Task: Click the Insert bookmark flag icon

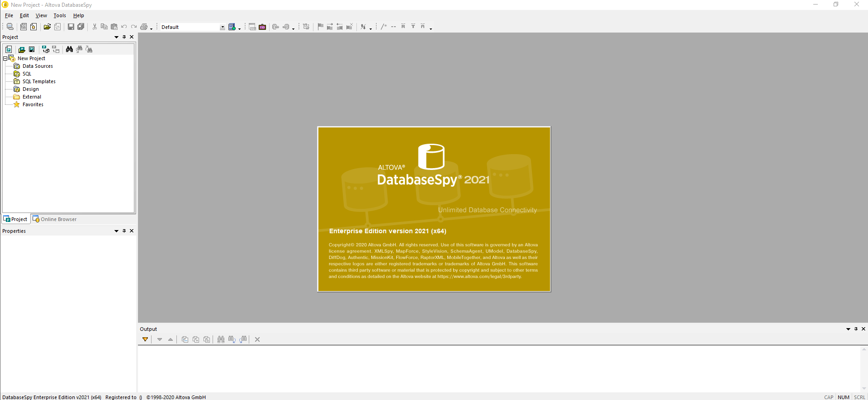Action: 320,27
